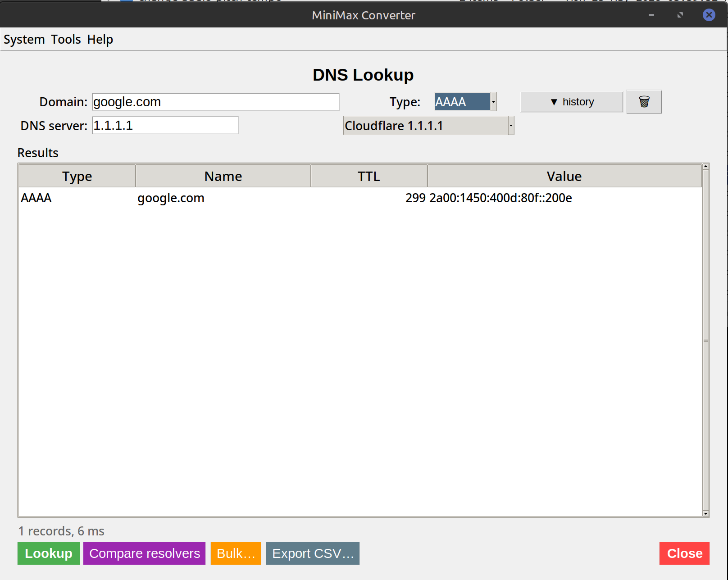728x580 pixels.
Task: Select the AAAA type field value
Action: (462, 102)
